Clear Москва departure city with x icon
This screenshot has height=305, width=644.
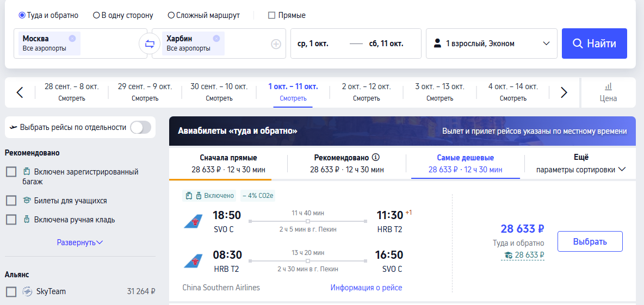pos(72,38)
